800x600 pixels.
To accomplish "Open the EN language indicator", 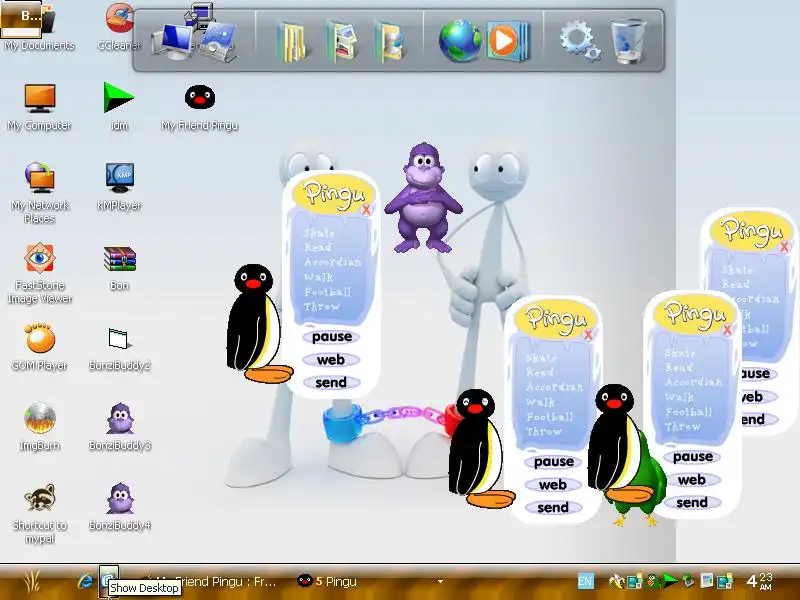I will point(586,581).
